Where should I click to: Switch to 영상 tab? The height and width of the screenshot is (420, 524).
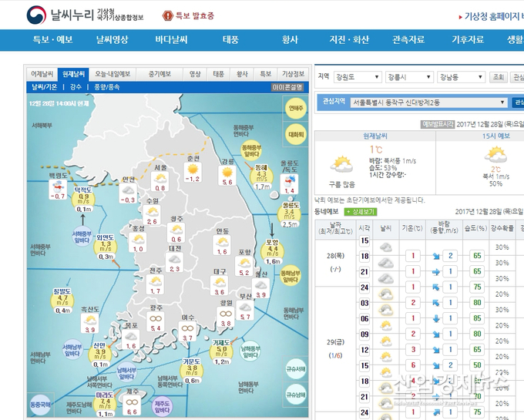[195, 74]
